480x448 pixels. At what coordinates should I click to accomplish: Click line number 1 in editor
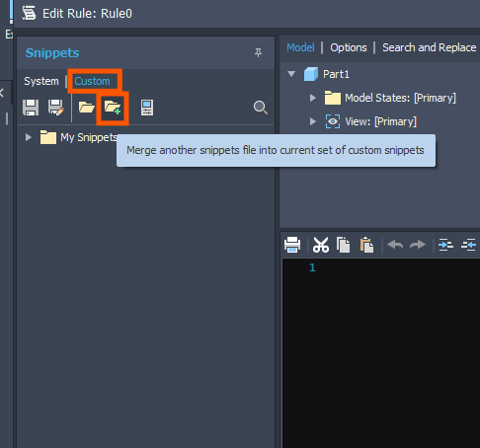coord(312,267)
